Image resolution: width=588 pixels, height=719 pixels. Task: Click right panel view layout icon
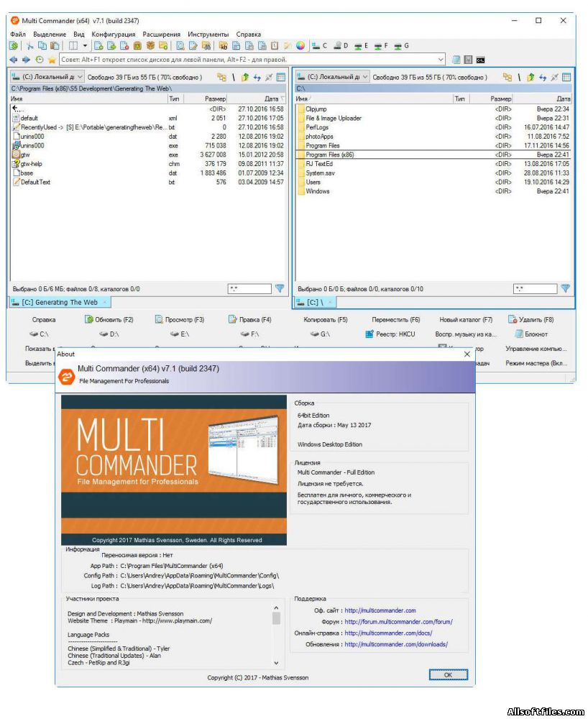coord(566,77)
